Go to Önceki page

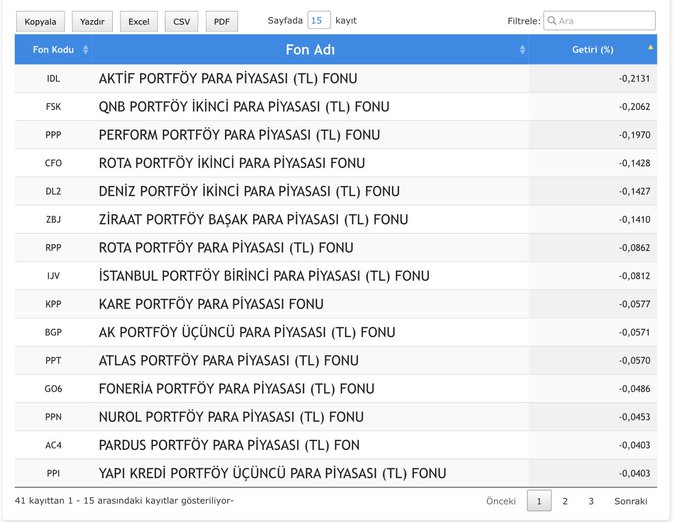[x=501, y=501]
